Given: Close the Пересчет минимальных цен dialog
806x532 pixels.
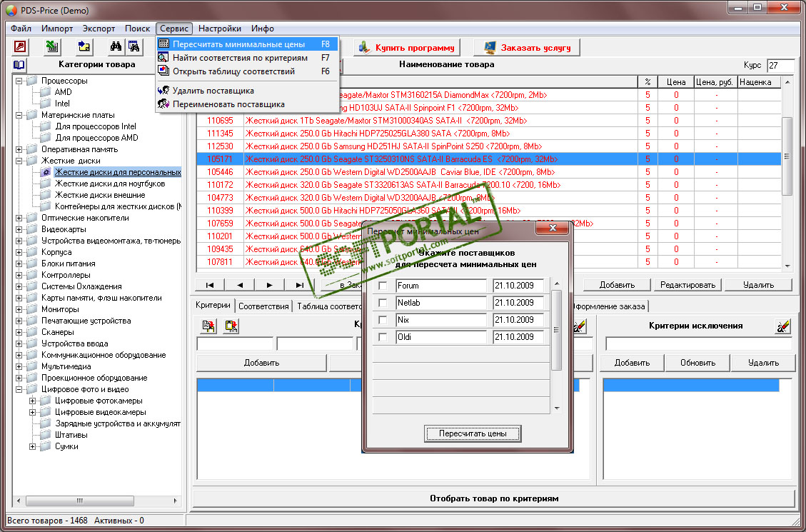Looking at the screenshot, I should coord(553,228).
